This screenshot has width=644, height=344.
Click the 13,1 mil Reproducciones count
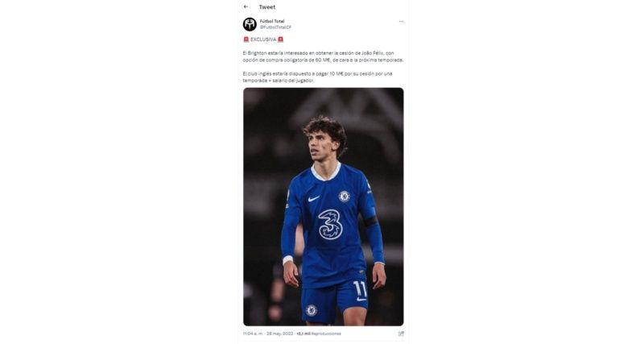pos(319,333)
